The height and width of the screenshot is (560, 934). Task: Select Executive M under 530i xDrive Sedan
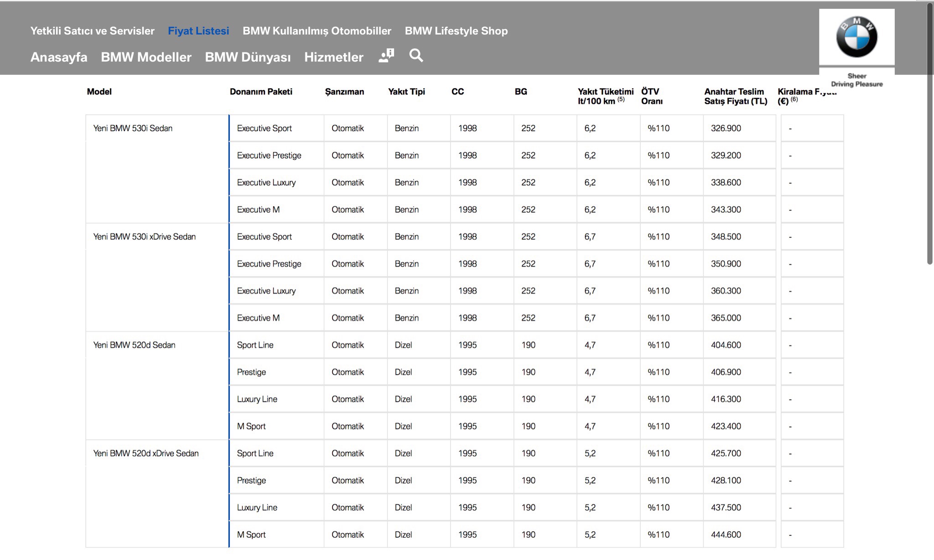[x=258, y=318]
